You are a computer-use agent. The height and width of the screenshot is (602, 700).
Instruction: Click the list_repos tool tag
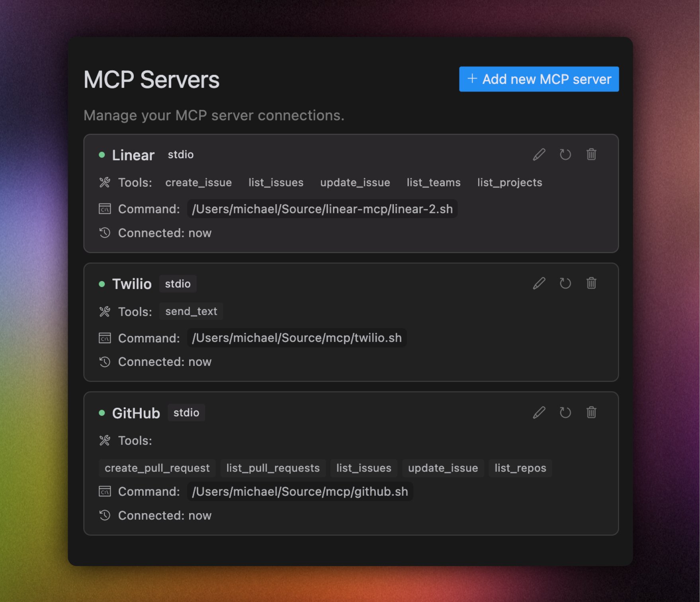[520, 468]
